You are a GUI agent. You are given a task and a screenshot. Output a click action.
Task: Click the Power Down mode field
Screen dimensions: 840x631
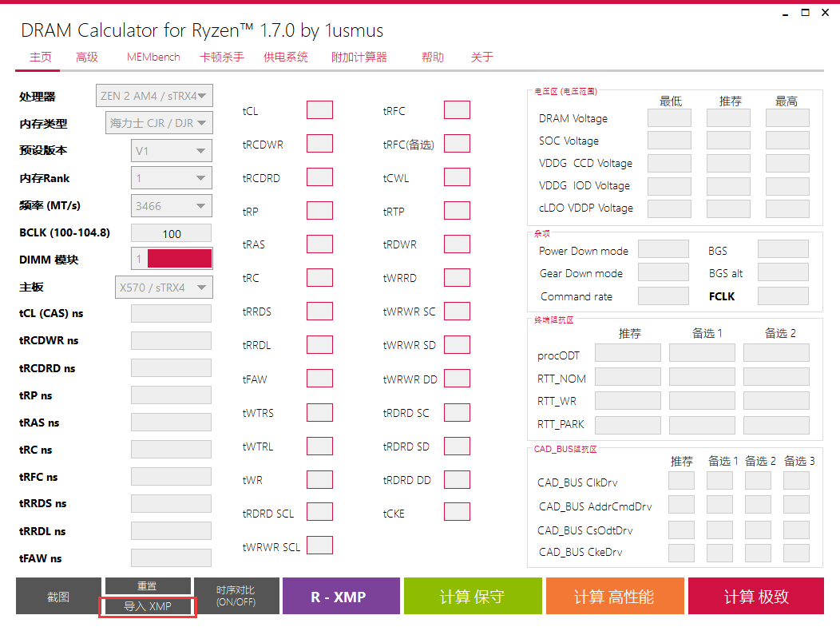[664, 249]
